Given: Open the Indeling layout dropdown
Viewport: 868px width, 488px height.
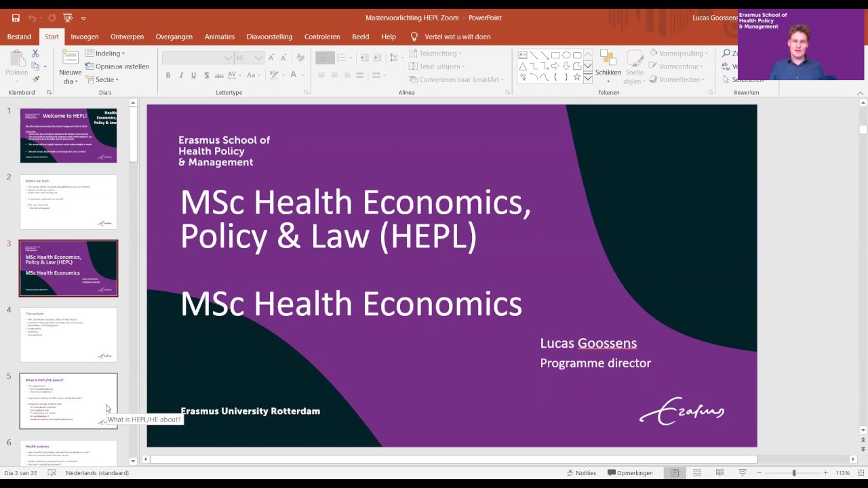Looking at the screenshot, I should pyautogui.click(x=105, y=54).
